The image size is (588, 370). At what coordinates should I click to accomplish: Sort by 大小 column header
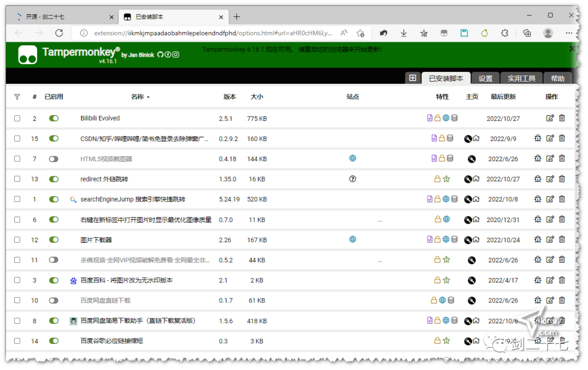[x=257, y=97]
